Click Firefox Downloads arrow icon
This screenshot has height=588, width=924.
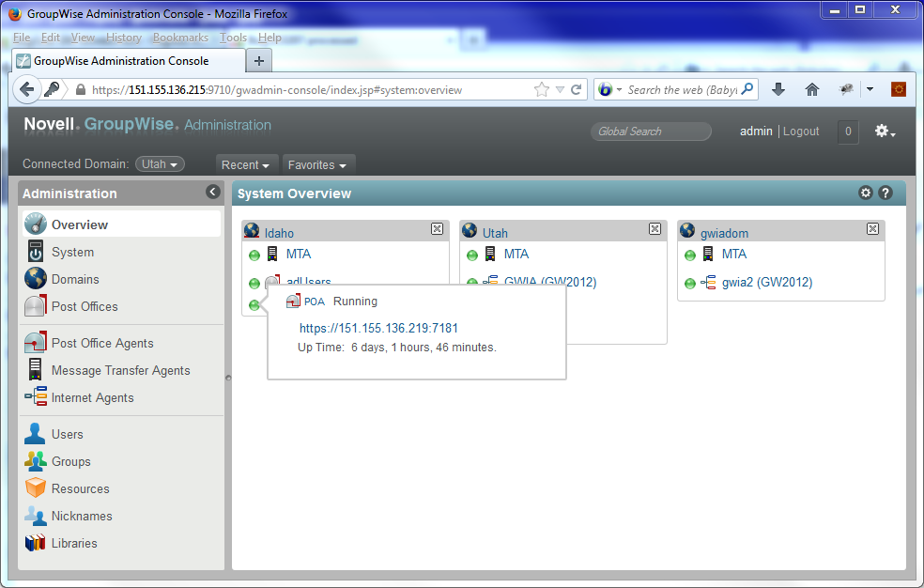pos(778,89)
